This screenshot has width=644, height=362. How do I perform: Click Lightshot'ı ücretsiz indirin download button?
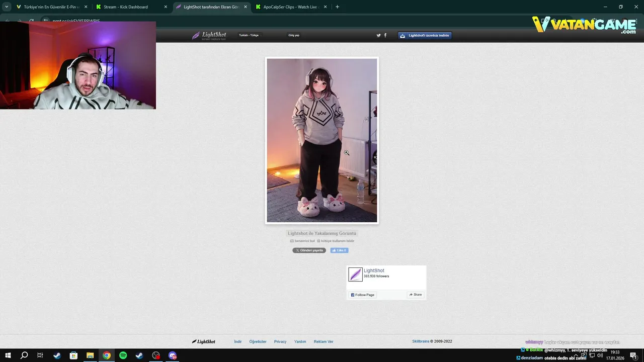tap(425, 35)
